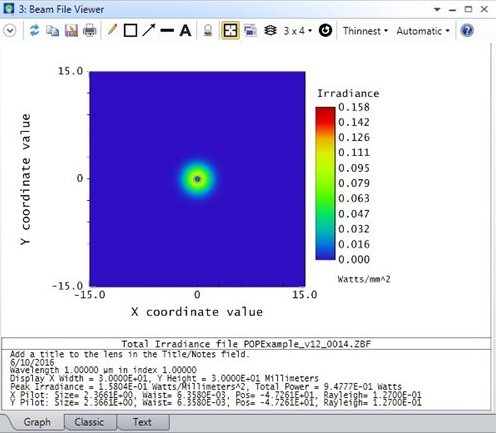The width and height of the screenshot is (496, 433).
Task: Click the Refresh update icon
Action: click(34, 31)
